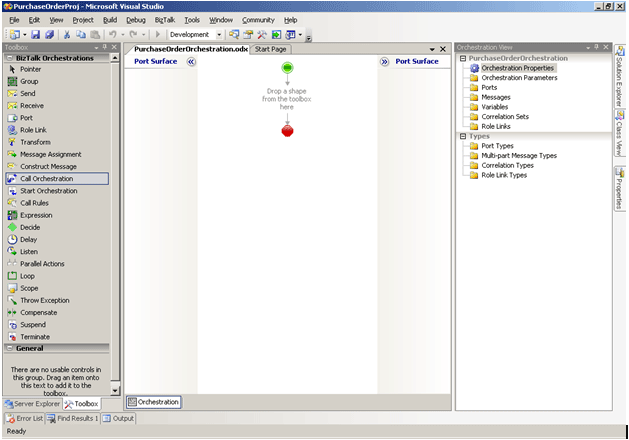Screen dimensions: 629x440
Task: Collapse the BizTalk Orchestrations toolbox group
Action: pyautogui.click(x=10, y=58)
